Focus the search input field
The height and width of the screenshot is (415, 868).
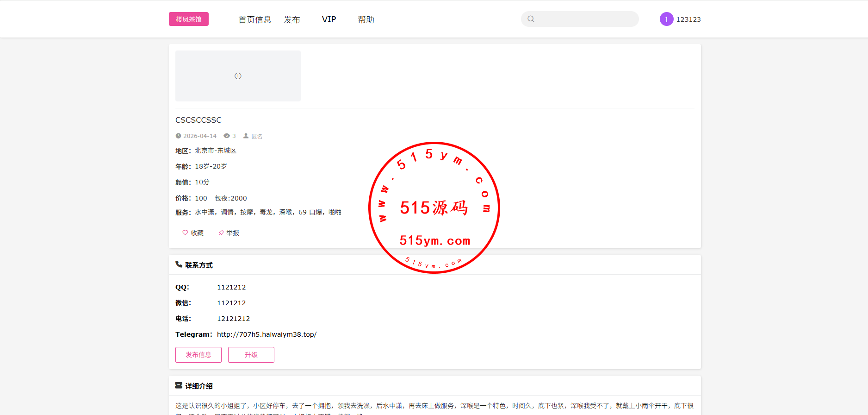(586, 19)
